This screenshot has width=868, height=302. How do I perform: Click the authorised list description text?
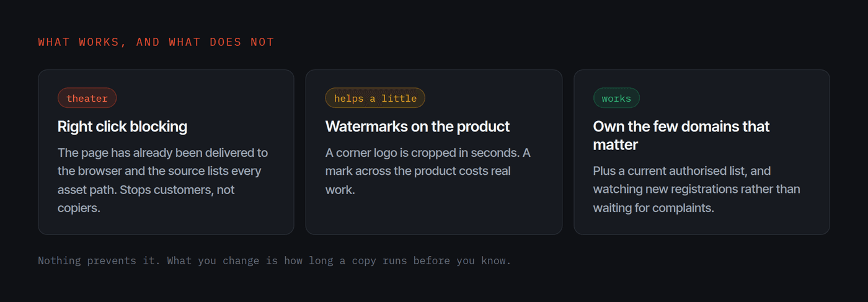(x=696, y=189)
